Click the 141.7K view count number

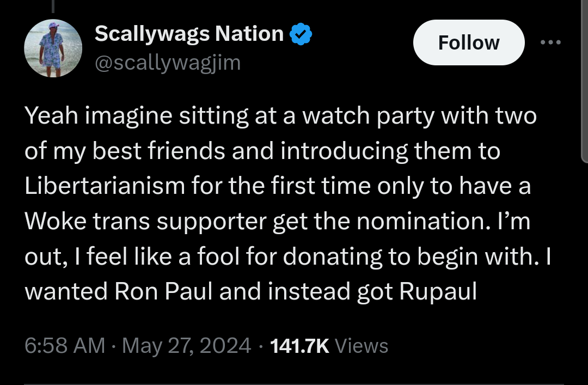[299, 346]
